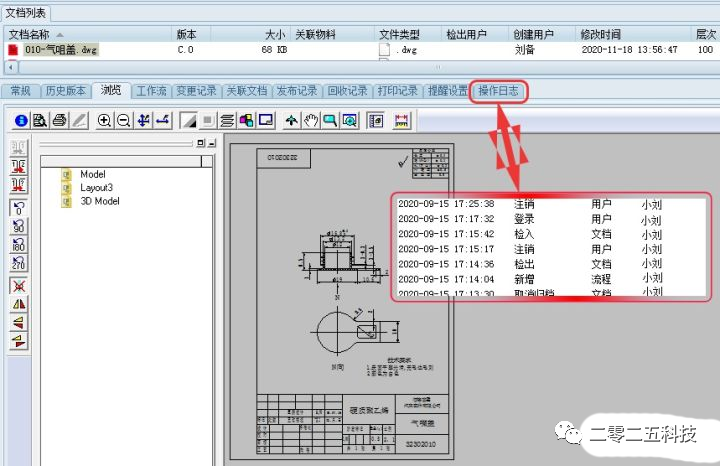Select the hand pan tool
The height and width of the screenshot is (466, 720).
click(311, 121)
